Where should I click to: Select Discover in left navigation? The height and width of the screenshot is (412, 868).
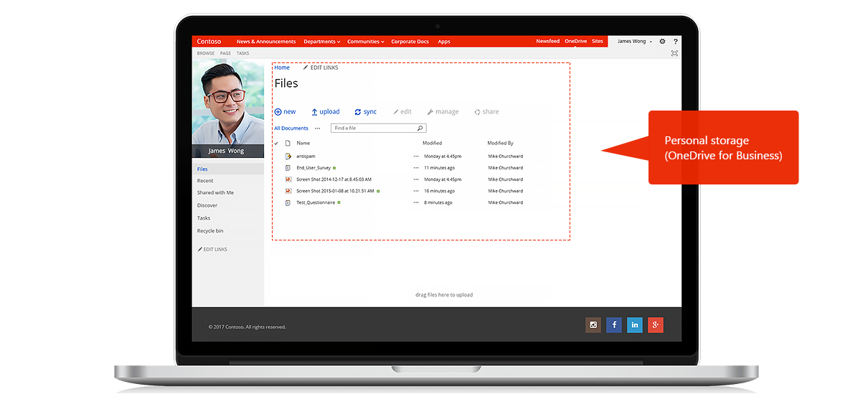pos(207,205)
